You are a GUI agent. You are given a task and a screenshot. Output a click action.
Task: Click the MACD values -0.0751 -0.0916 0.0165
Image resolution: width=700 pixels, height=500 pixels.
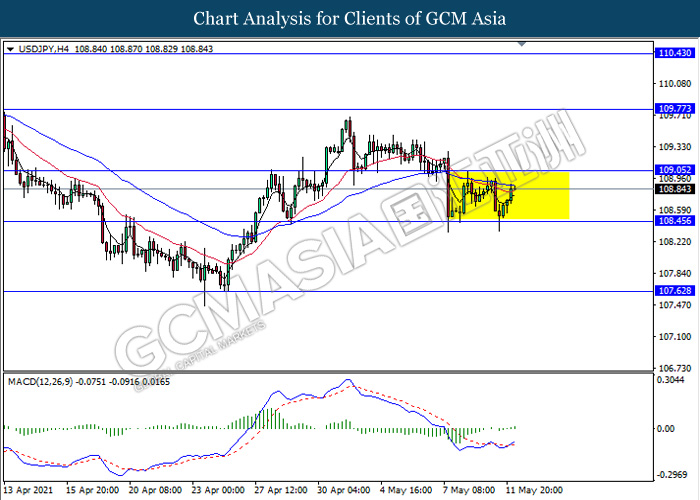coord(123,382)
